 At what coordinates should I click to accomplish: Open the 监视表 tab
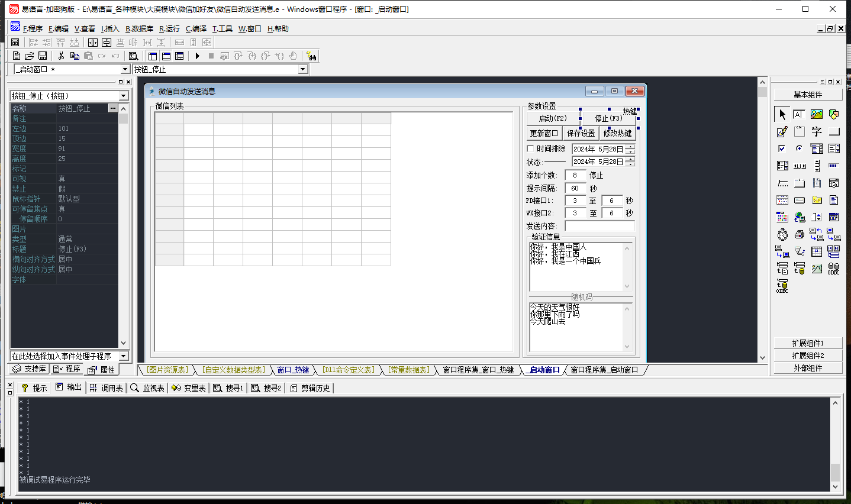tap(147, 388)
